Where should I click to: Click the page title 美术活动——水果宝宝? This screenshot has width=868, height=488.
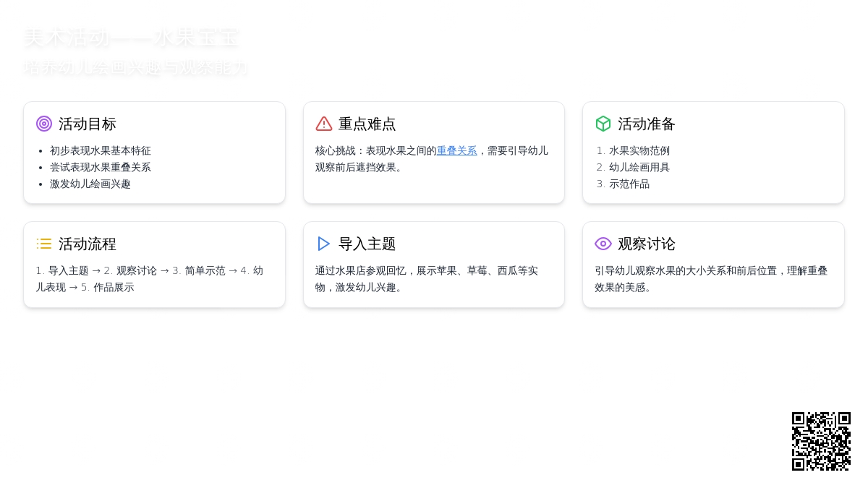(x=131, y=38)
